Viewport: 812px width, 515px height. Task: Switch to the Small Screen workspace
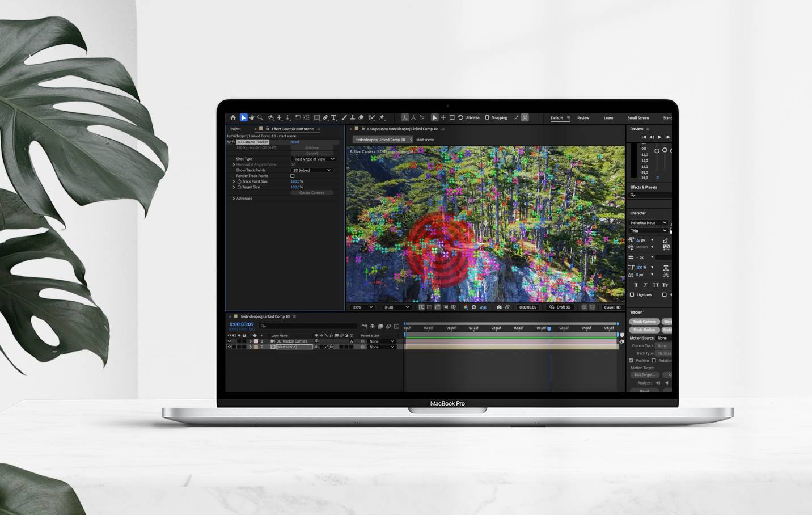point(638,118)
